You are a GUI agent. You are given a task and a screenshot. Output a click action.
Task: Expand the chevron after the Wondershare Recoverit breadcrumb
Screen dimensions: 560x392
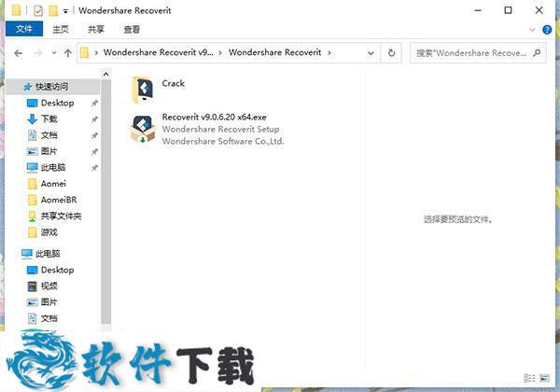point(329,53)
